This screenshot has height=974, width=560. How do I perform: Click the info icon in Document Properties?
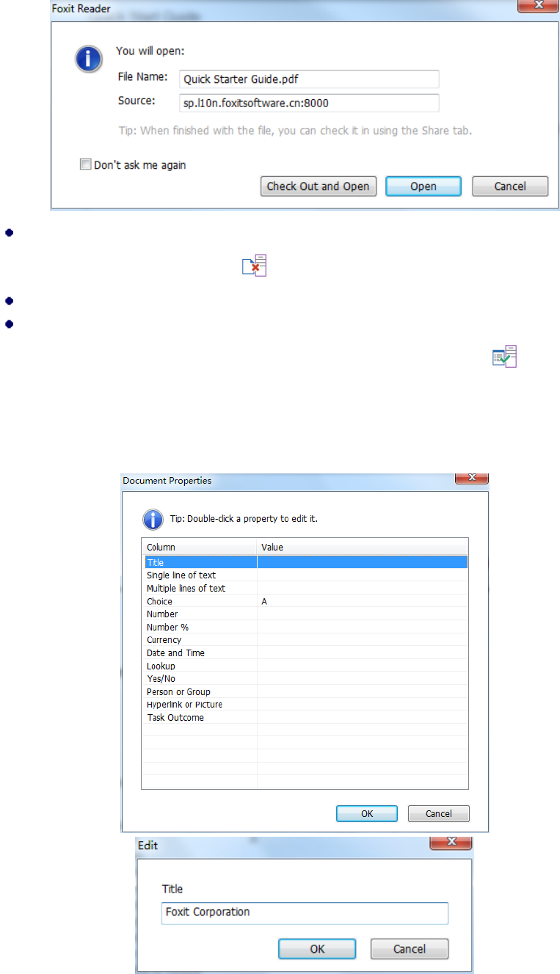(153, 520)
